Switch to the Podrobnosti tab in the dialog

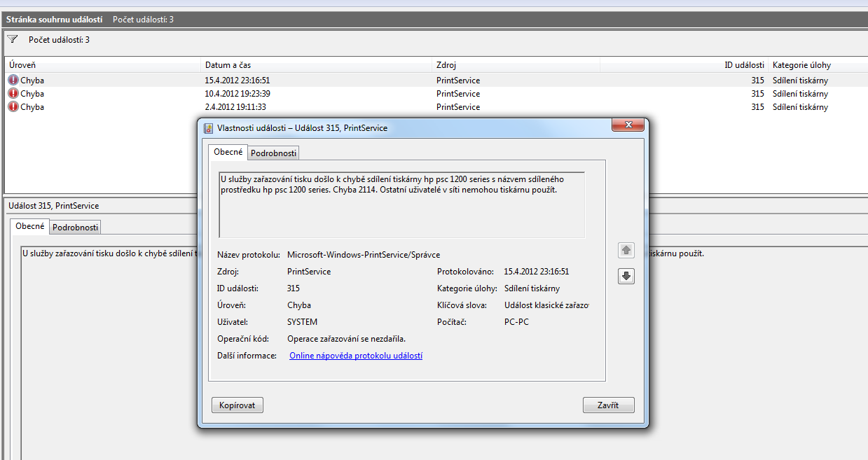274,153
